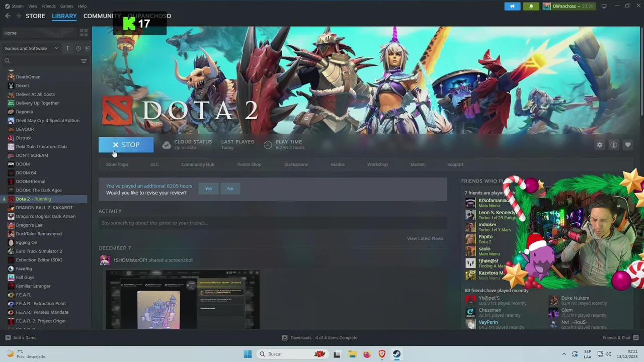Click tSHOMisterOPt user name in activity
This screenshot has width=644, height=362.
click(x=130, y=260)
